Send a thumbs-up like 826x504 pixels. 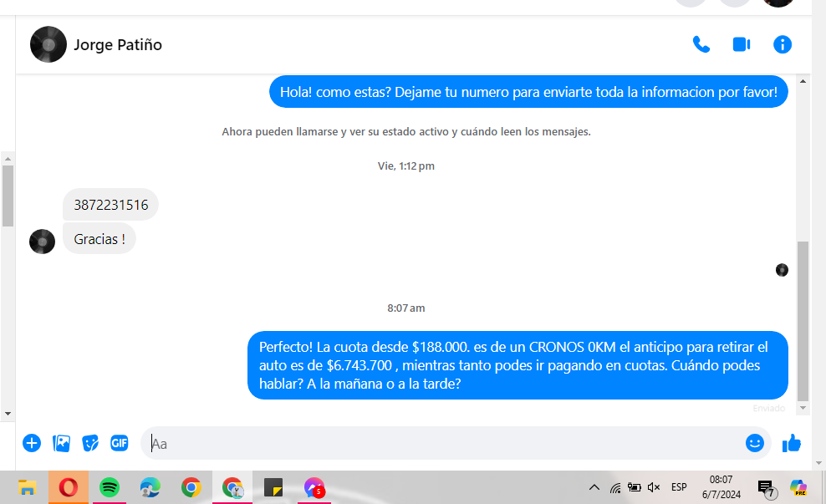tap(791, 443)
